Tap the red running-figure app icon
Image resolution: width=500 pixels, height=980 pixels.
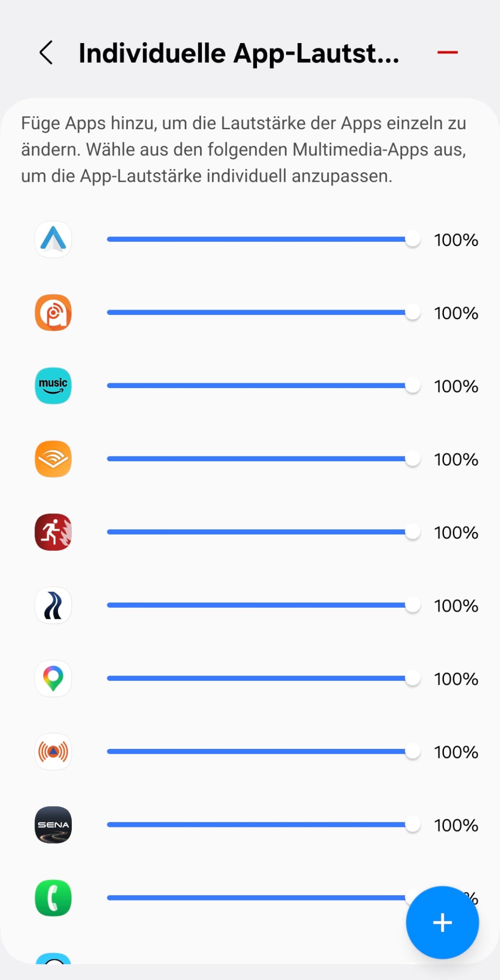click(x=53, y=532)
